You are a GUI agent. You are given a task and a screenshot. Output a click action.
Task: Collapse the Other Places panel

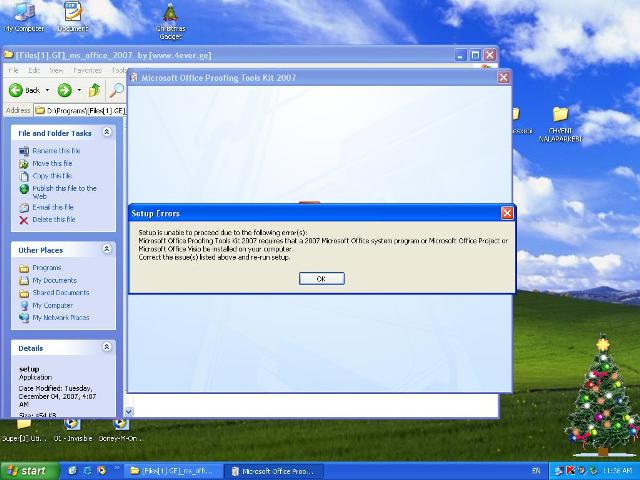point(107,249)
